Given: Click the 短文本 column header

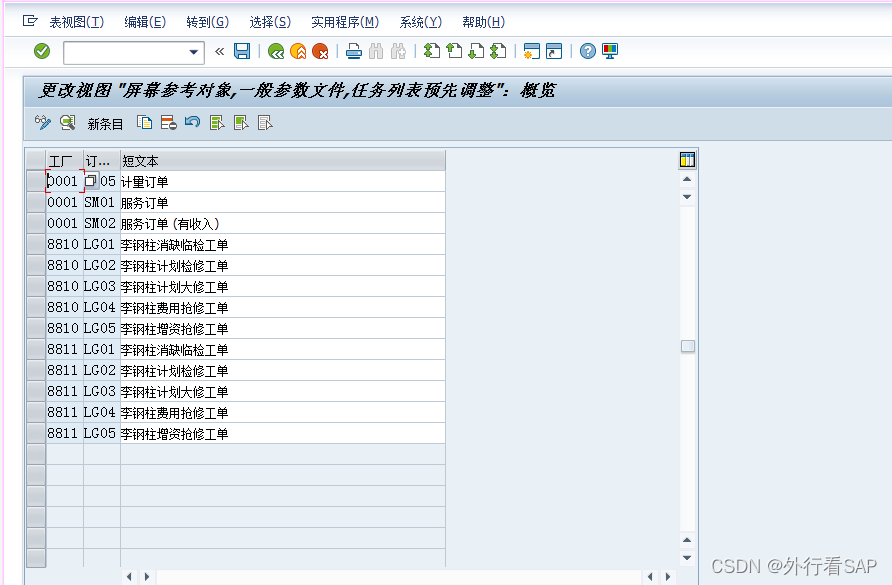Looking at the screenshot, I should tap(283, 161).
